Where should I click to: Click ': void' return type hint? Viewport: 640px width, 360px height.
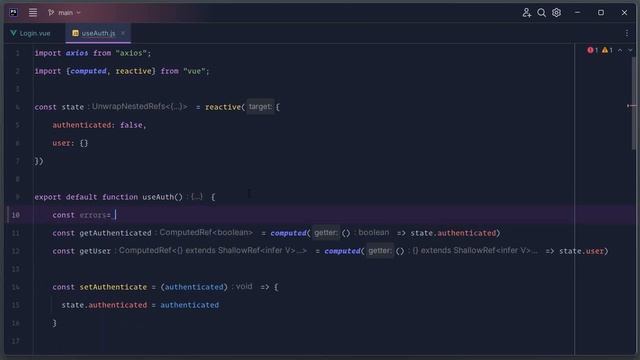242,287
